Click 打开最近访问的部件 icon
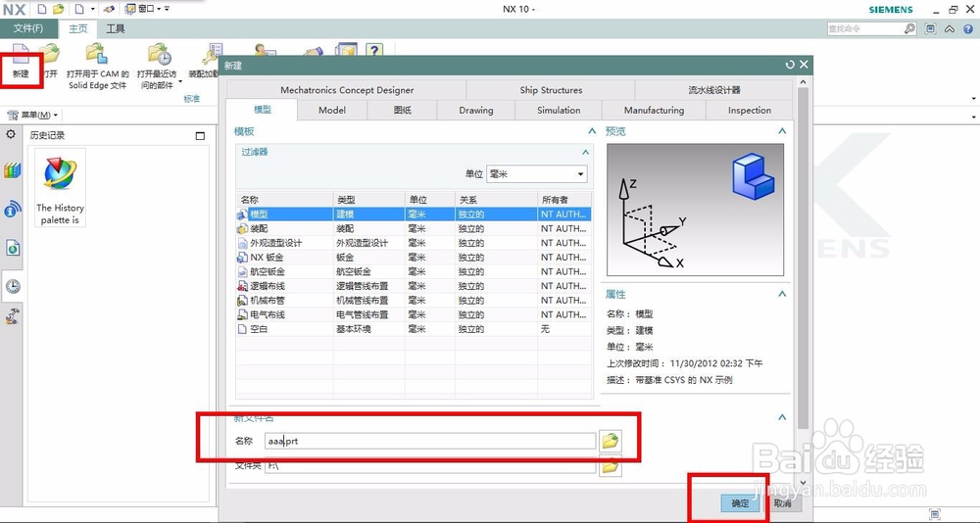 pyautogui.click(x=160, y=54)
